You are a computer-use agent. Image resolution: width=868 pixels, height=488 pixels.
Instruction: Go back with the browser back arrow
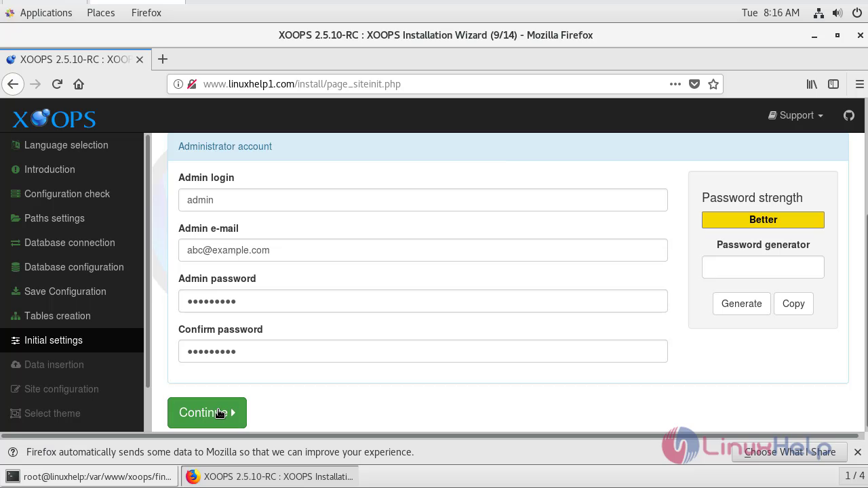[13, 84]
